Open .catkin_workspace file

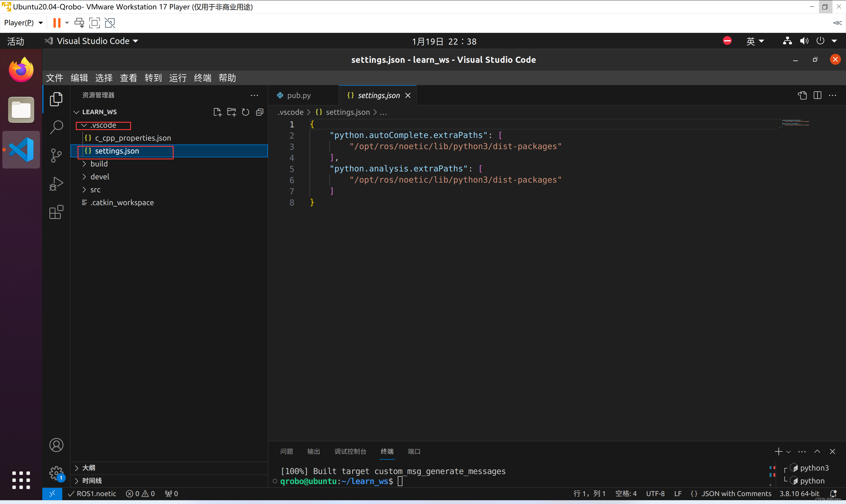169,203
